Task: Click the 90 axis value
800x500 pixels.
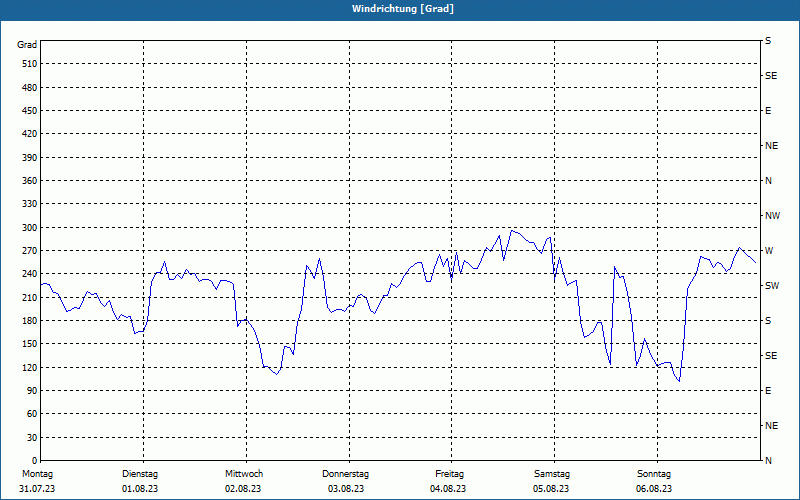Action: 32,390
